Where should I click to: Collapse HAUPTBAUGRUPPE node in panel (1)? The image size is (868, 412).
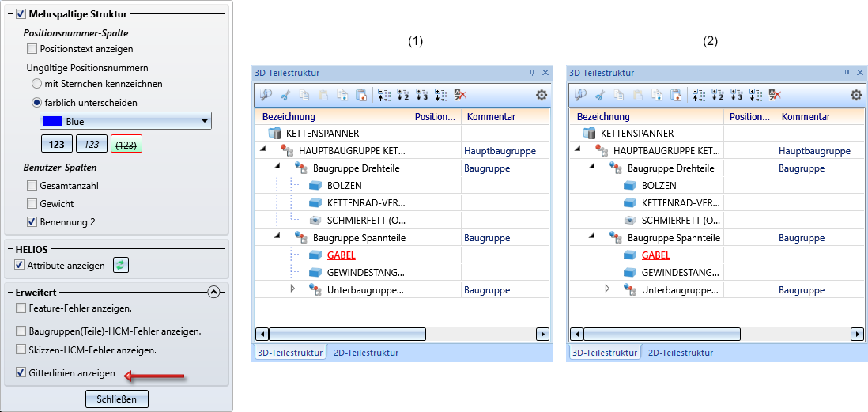[x=262, y=149]
